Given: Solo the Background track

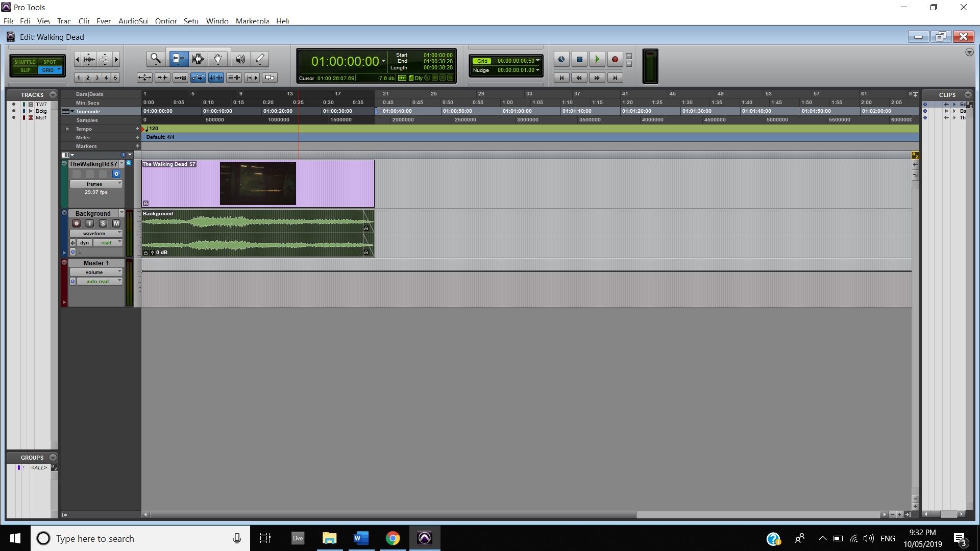Looking at the screenshot, I should pos(103,223).
